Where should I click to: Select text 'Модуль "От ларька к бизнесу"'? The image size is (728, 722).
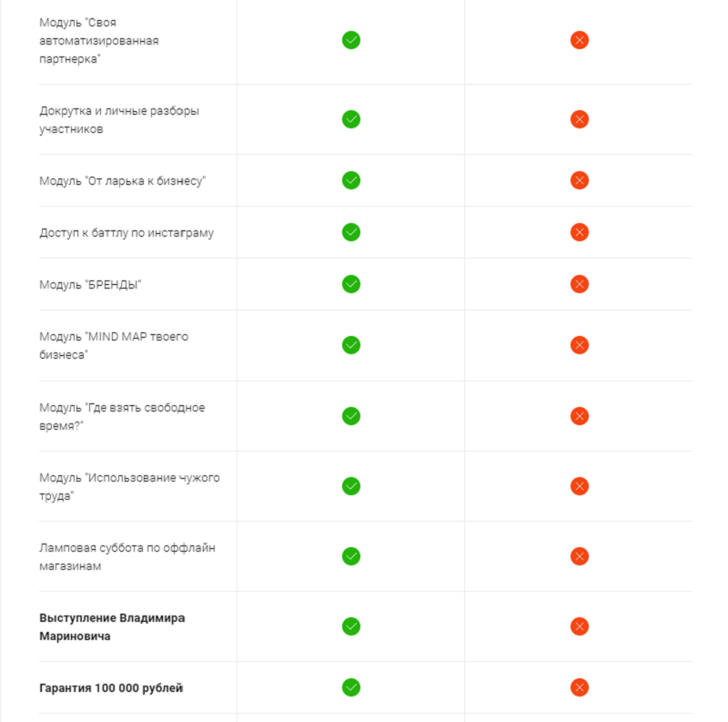122,181
